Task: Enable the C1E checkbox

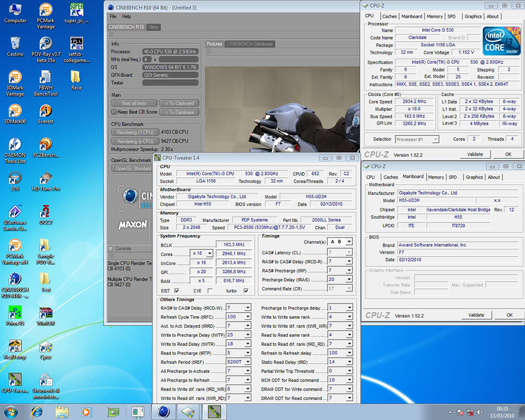Action: click(210, 291)
